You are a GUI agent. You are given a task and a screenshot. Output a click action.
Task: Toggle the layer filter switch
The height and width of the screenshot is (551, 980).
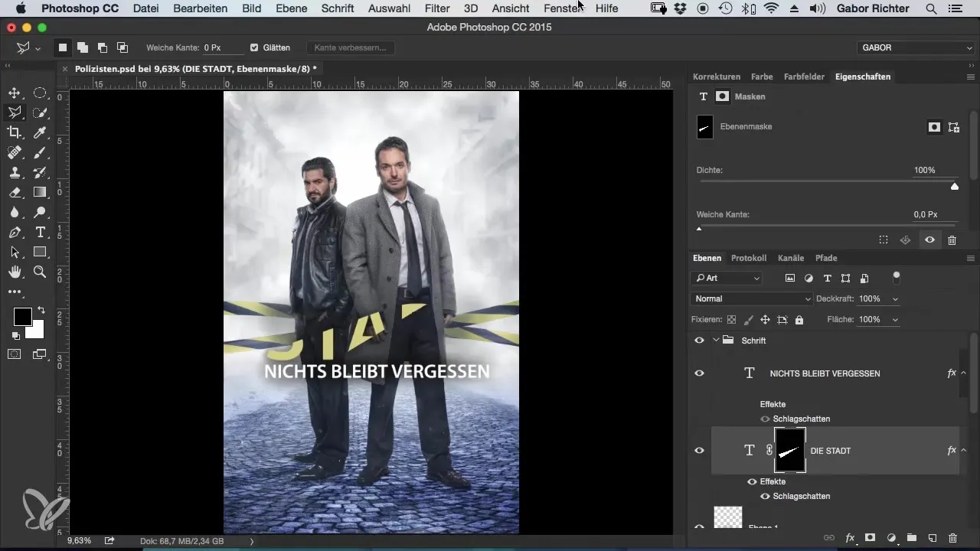[x=897, y=277]
